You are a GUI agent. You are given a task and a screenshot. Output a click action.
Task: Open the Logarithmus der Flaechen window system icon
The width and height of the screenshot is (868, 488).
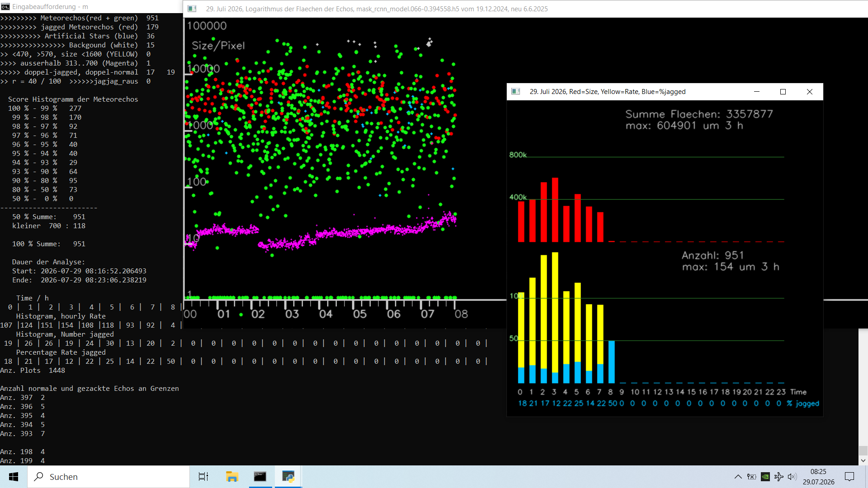tap(192, 9)
